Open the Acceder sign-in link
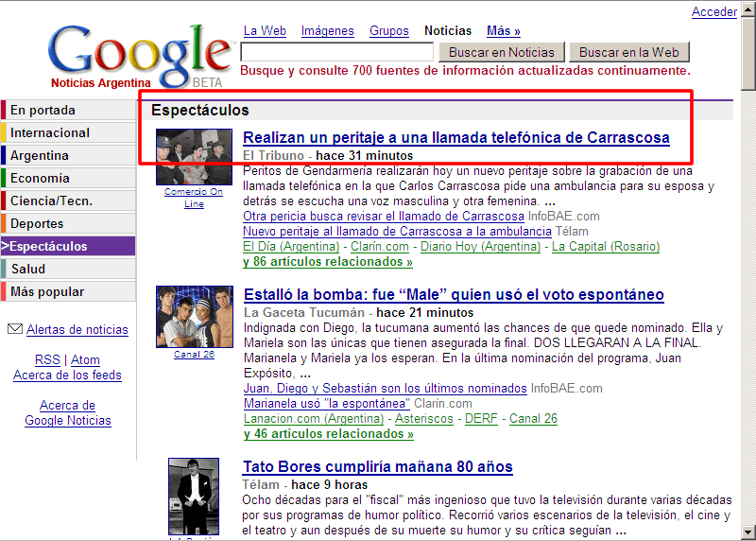Viewport: 756px width, 541px height. (714, 11)
